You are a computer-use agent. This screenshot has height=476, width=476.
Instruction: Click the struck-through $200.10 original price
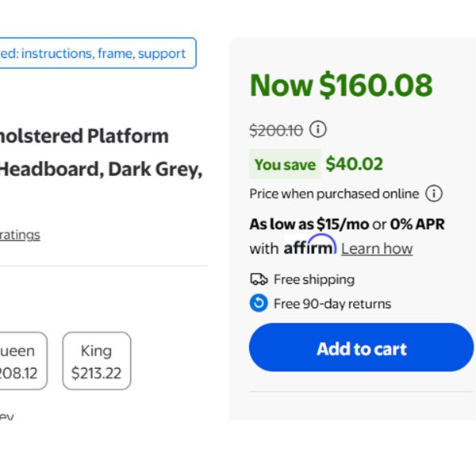click(276, 131)
